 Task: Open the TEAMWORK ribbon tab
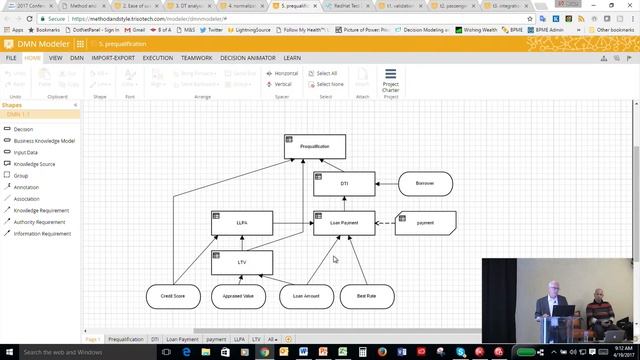pyautogui.click(x=196, y=58)
